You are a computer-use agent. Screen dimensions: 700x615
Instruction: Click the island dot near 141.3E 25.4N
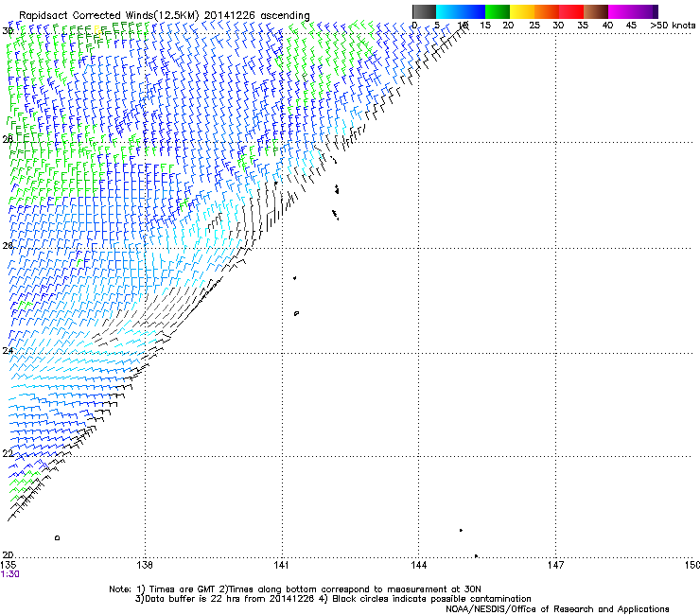[x=294, y=278]
